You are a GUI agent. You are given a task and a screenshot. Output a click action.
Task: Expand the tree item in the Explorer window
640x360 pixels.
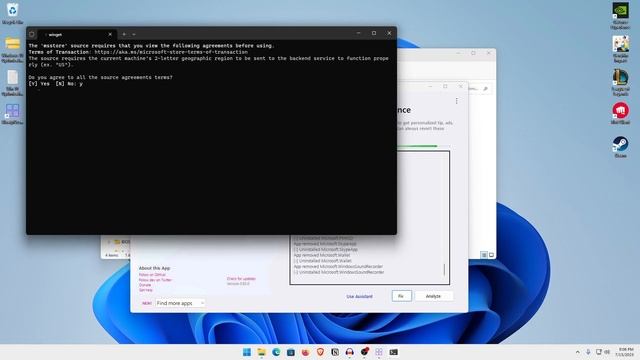pos(109,242)
